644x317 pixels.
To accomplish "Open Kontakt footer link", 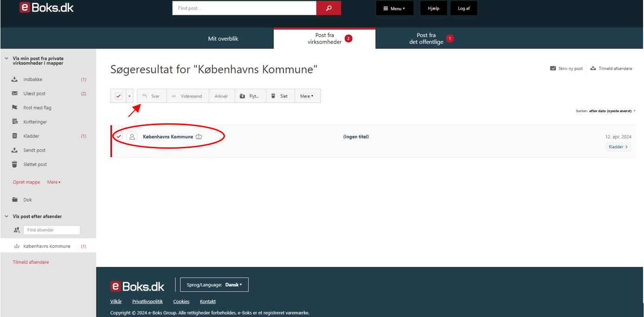I will pyautogui.click(x=208, y=302).
